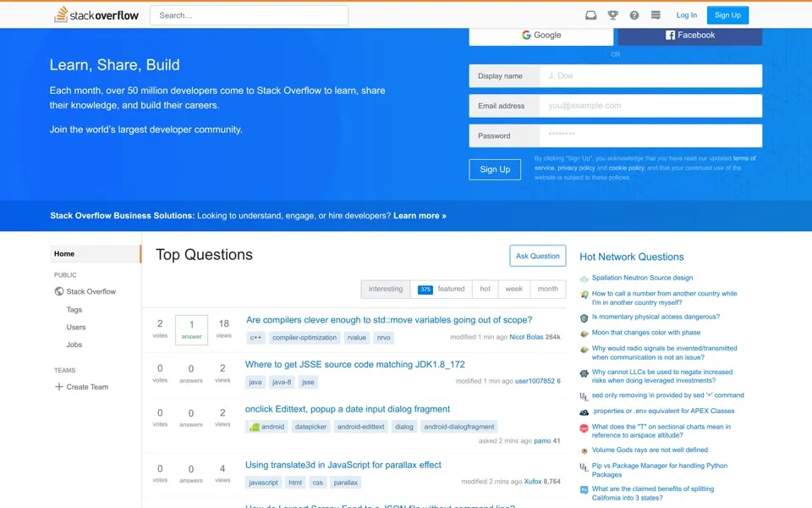Click the Facebook logo on signup button
812x508 pixels.
(x=670, y=35)
